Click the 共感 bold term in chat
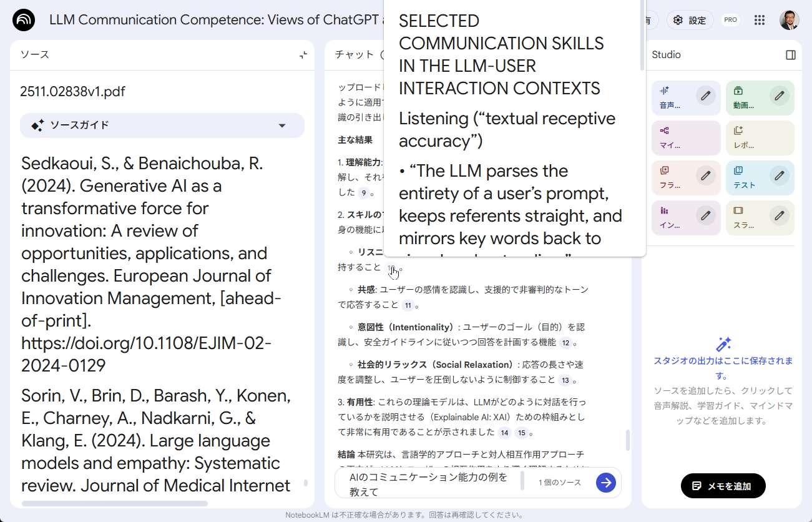This screenshot has width=812, height=522. [x=366, y=290]
